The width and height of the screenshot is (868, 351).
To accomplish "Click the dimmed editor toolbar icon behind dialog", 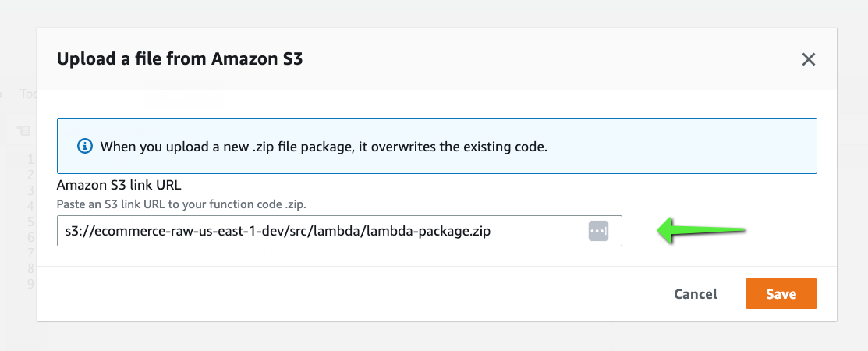I will [x=23, y=129].
